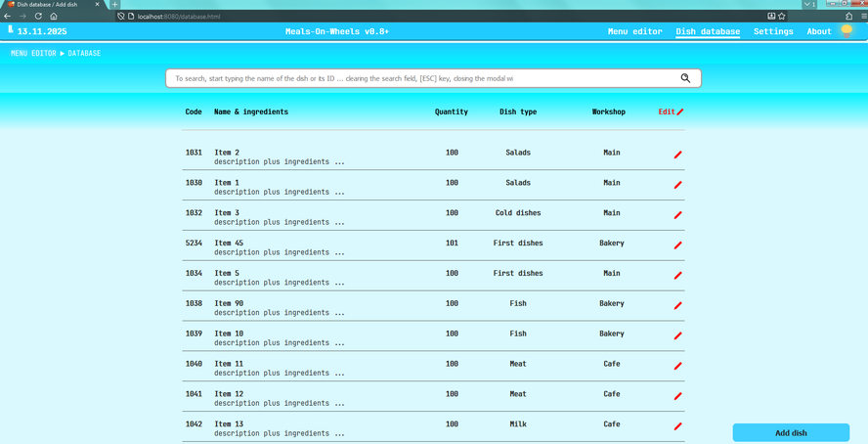Image resolution: width=868 pixels, height=444 pixels.
Task: Click the browser reload icon
Action: [36, 16]
